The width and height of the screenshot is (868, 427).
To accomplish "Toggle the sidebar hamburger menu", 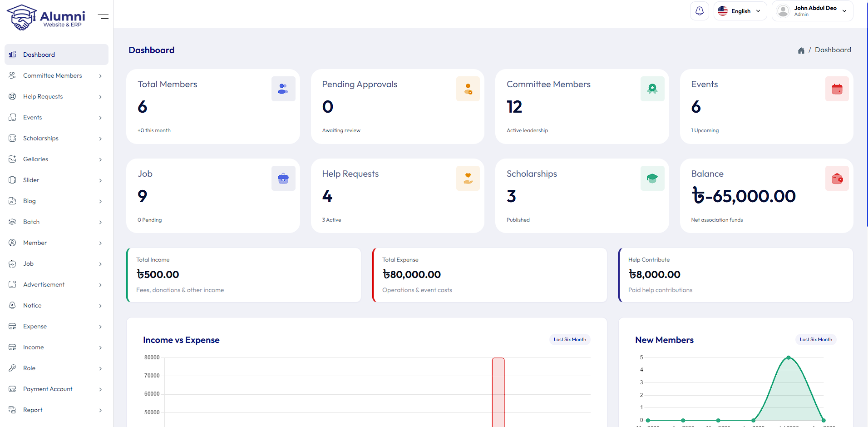I will pyautogui.click(x=103, y=18).
